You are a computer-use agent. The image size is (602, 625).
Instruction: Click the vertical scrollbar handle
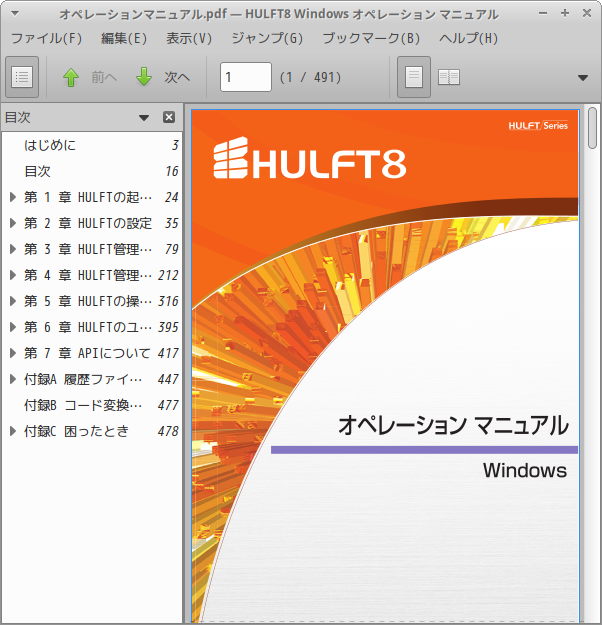pos(592,128)
